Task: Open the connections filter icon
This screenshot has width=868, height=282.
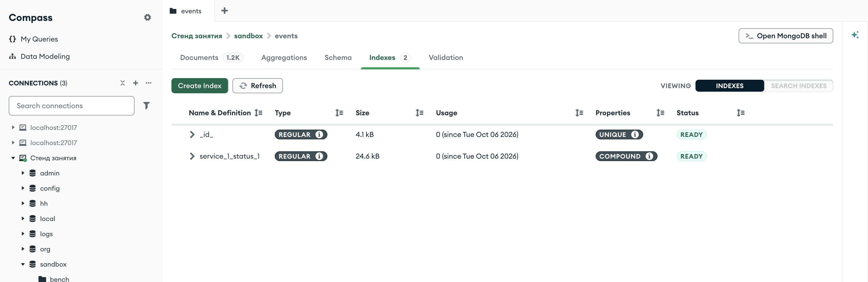Action: (x=146, y=106)
